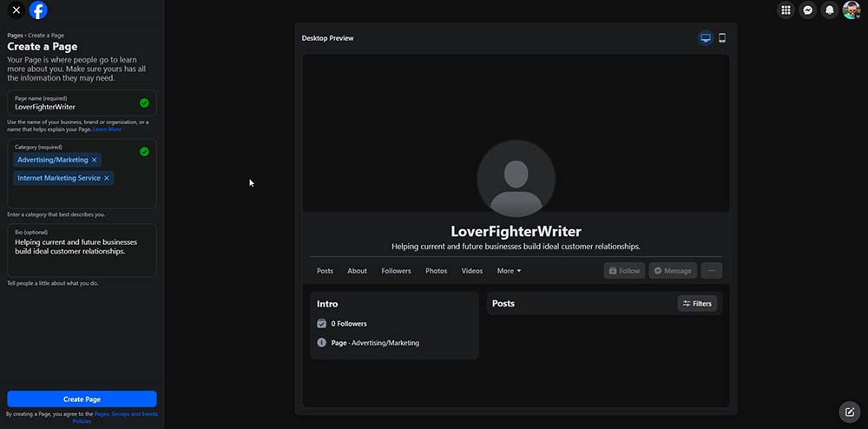Remove the Internet Marketing Service tag

tap(107, 178)
